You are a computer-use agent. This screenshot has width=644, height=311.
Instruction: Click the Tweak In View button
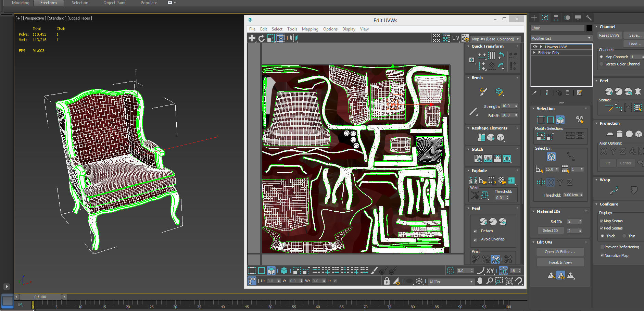(560, 262)
